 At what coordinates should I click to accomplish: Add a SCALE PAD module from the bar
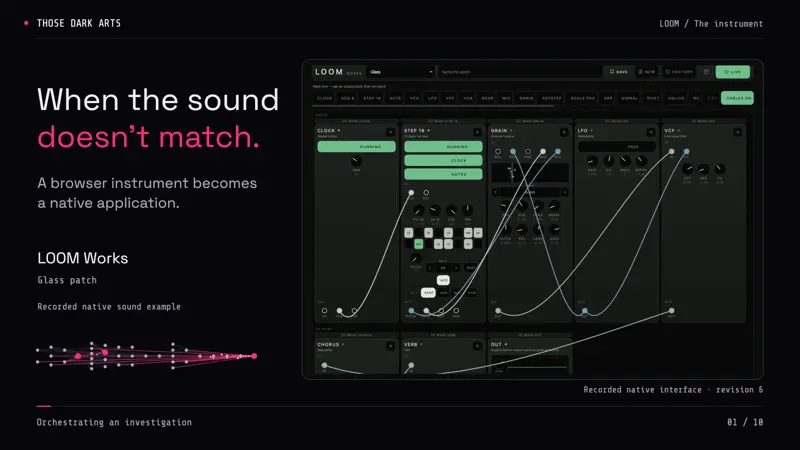[583, 98]
